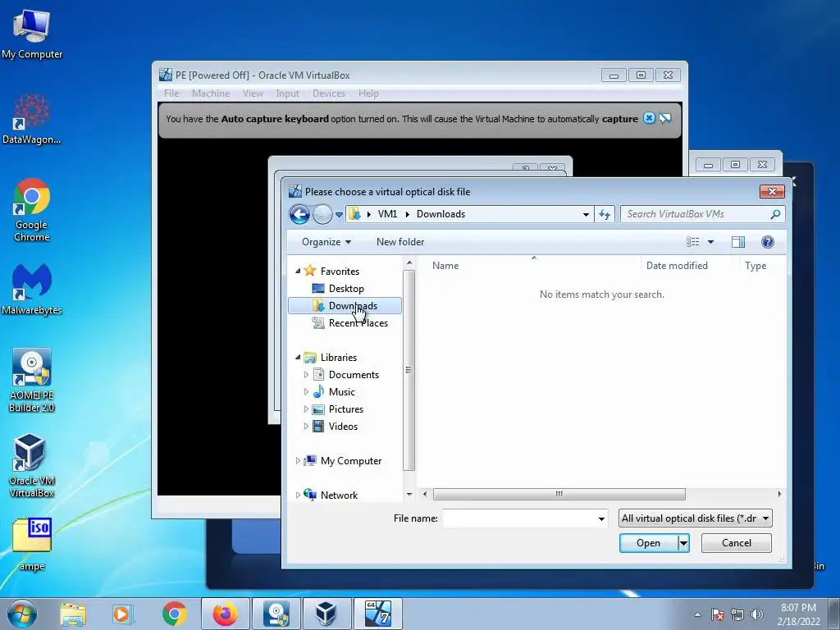Image resolution: width=840 pixels, height=630 pixels.
Task: Open Devices menu in VirtualBox window
Action: click(x=328, y=94)
